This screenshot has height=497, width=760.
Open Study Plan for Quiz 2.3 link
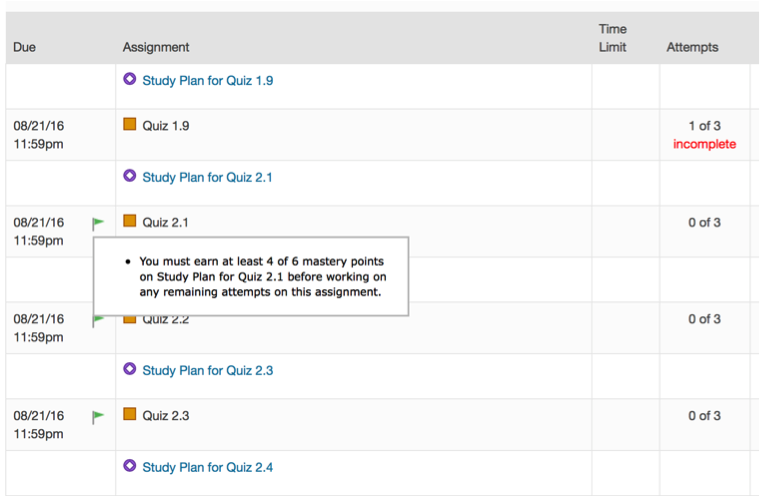[x=208, y=370]
